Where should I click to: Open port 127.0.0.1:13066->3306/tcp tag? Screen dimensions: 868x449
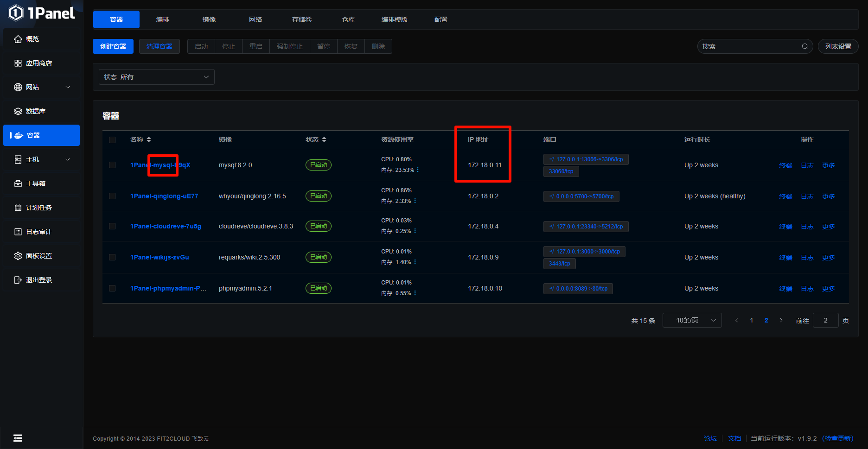click(x=586, y=159)
